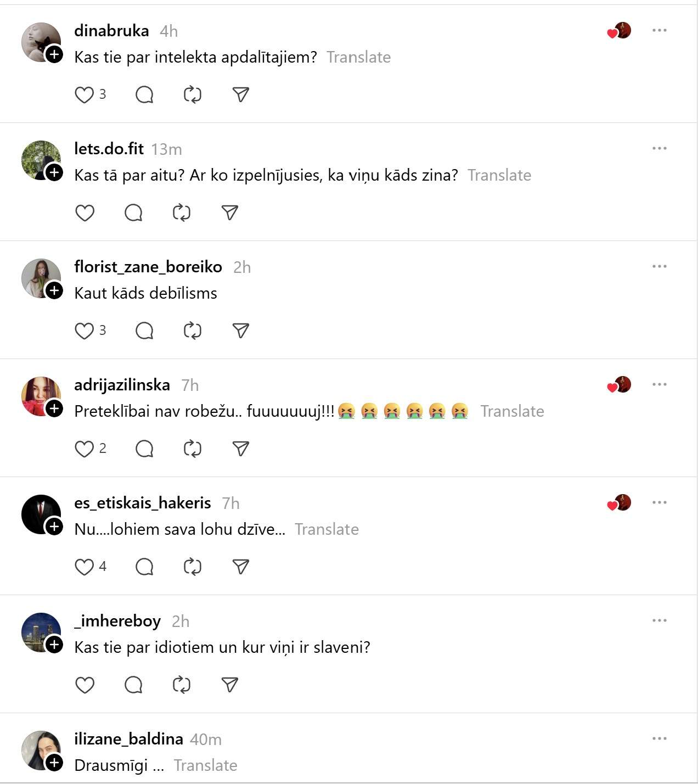Reply to _imhereboy's comment
Viewport: 698px width, 784px height.
coord(133,685)
